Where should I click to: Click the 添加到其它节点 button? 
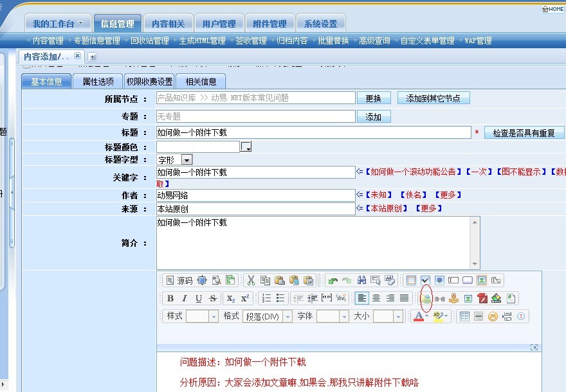click(x=434, y=98)
